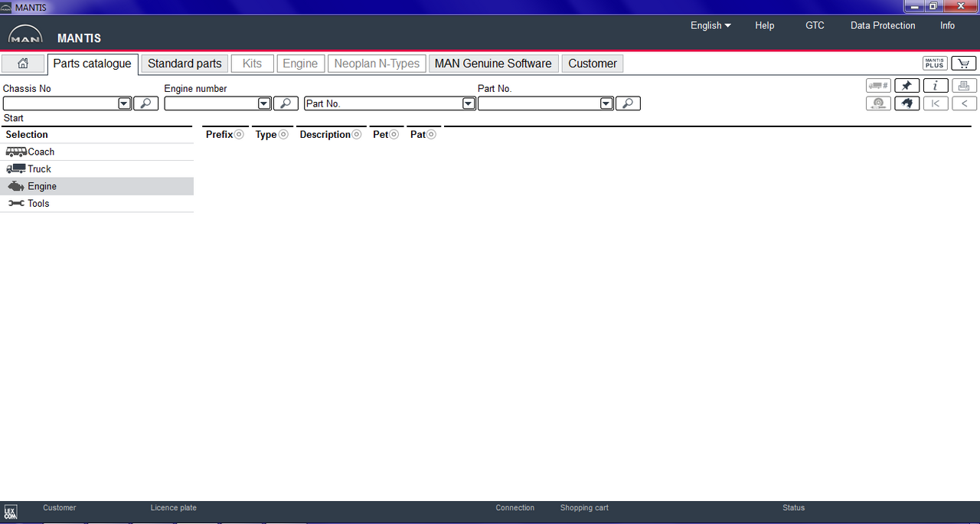Jump to first step navigation icon
Screen dimensions: 980x524
coord(936,103)
